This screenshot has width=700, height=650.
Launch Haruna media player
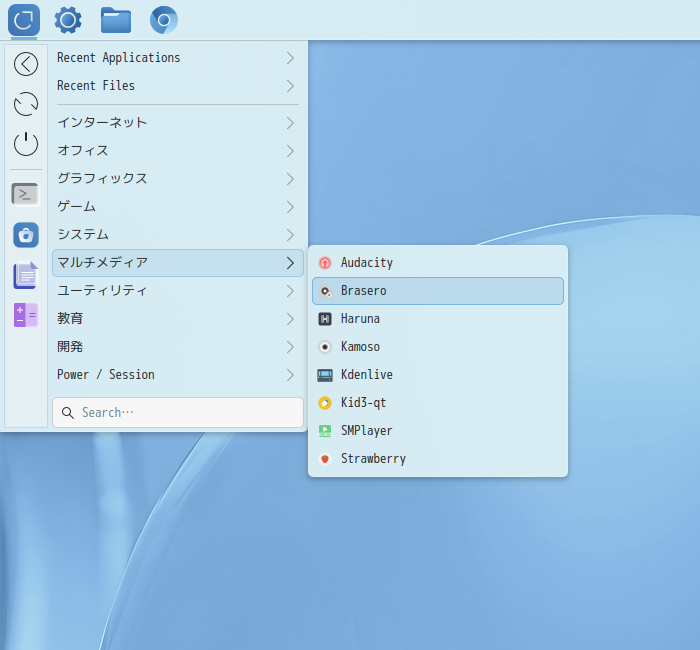(360, 319)
